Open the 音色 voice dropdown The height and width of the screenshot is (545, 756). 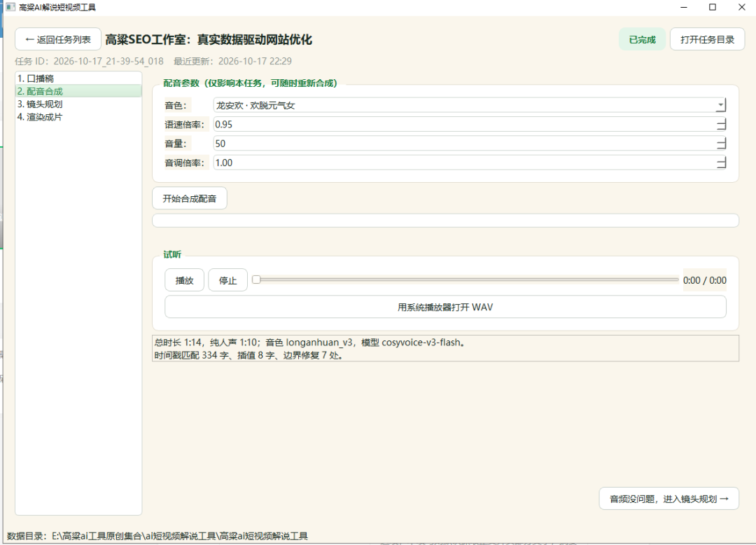470,105
